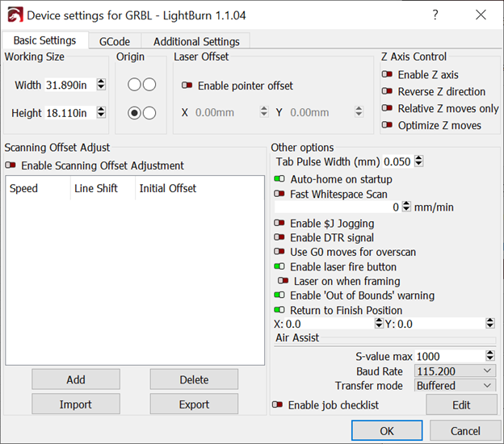Click the Height input field

(x=70, y=113)
